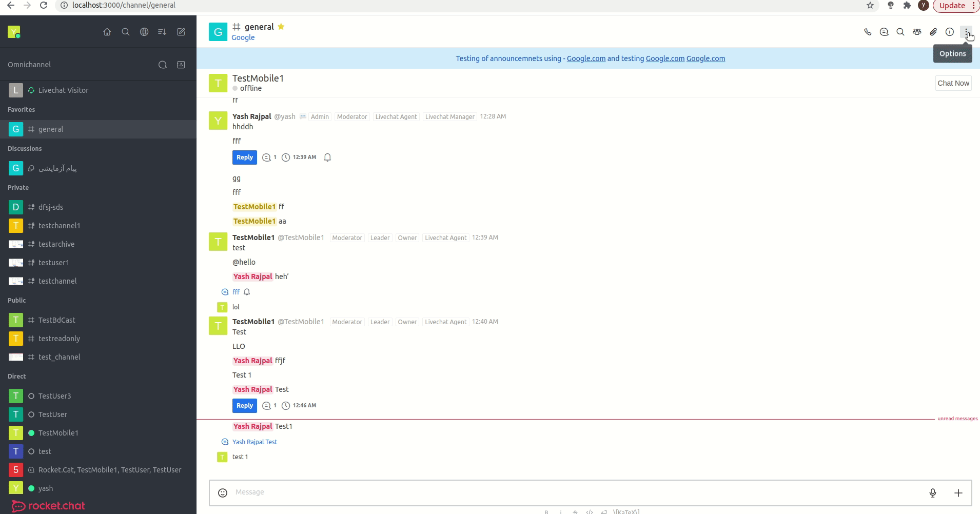Open emoji picker in message box
The image size is (980, 514).
coord(223,493)
